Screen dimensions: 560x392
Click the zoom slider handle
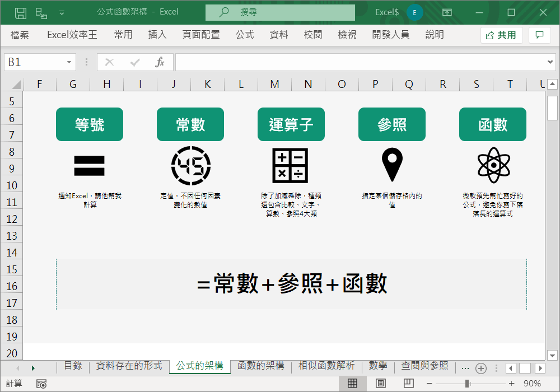[x=466, y=384]
